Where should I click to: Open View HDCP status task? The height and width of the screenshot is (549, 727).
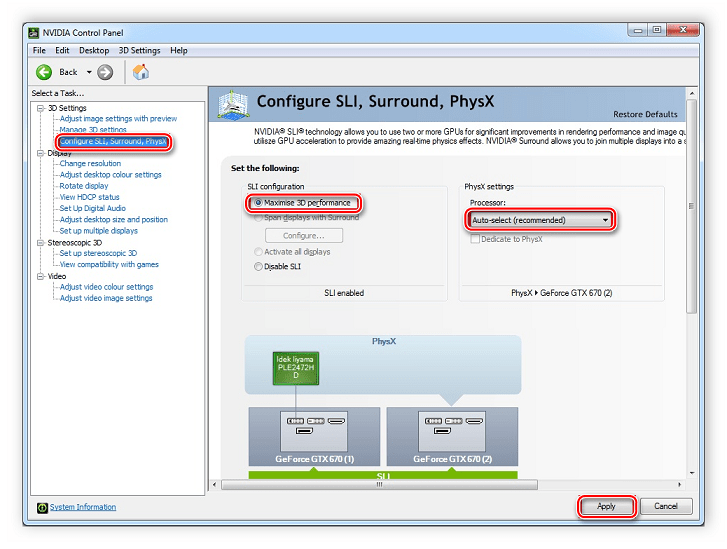[x=89, y=197]
